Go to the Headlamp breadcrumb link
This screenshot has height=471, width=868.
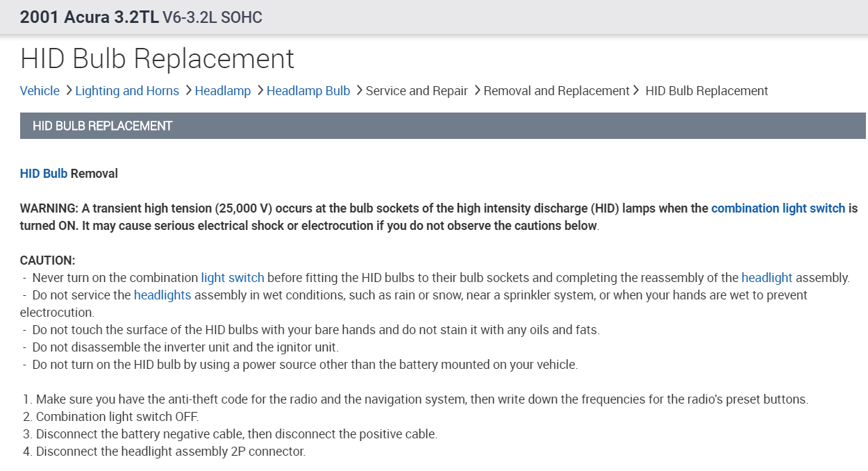click(x=222, y=91)
